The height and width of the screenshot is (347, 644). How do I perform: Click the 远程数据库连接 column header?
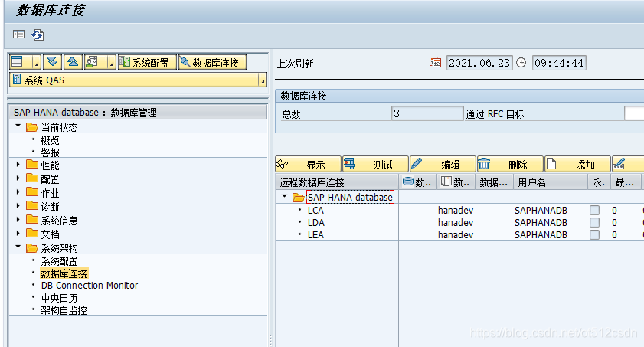click(337, 182)
